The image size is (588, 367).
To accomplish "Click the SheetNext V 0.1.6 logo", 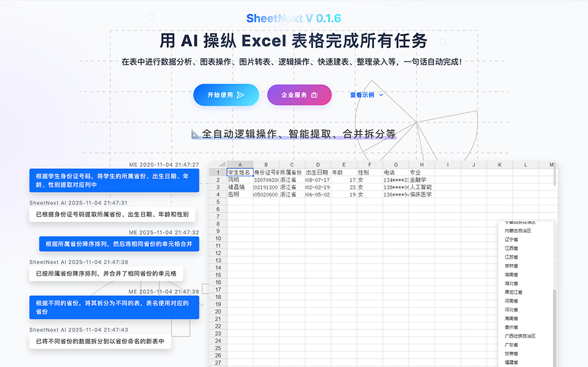I will click(x=293, y=18).
